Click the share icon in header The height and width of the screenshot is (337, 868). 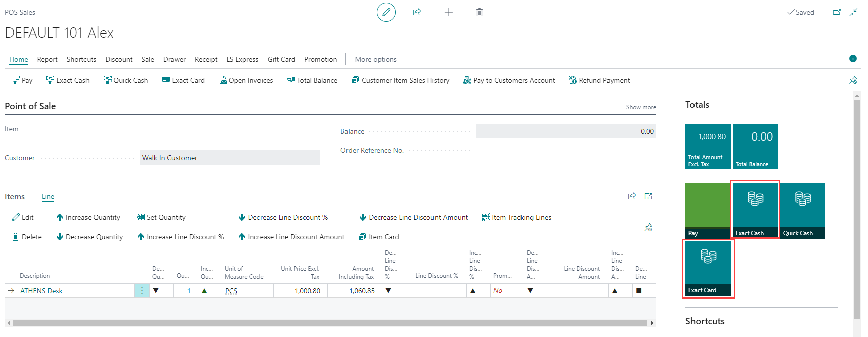417,12
